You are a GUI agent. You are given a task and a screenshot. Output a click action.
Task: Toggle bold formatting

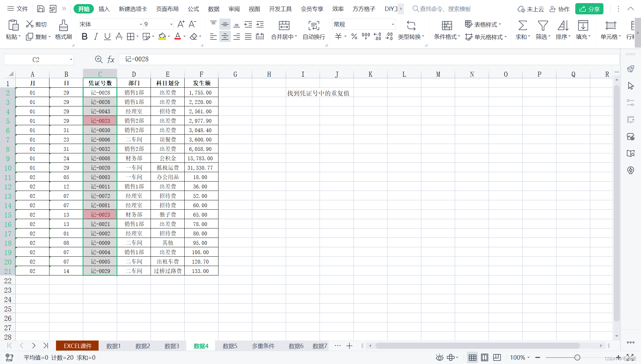coord(85,37)
